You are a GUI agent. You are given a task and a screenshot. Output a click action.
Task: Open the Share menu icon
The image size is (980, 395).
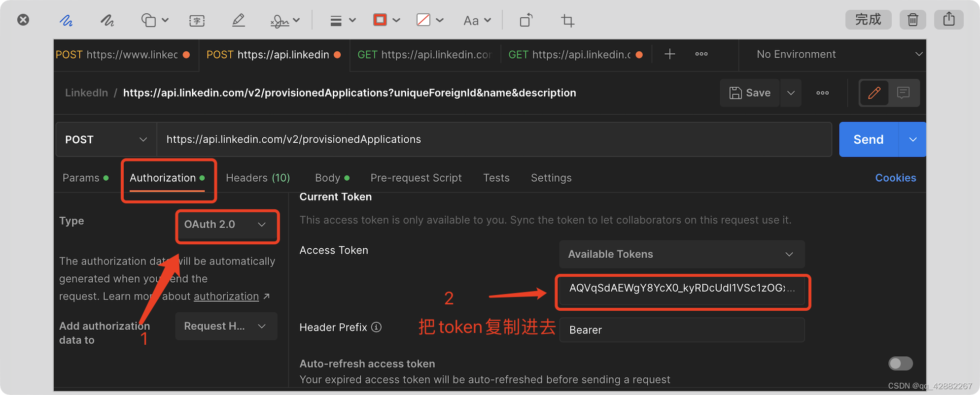click(948, 20)
